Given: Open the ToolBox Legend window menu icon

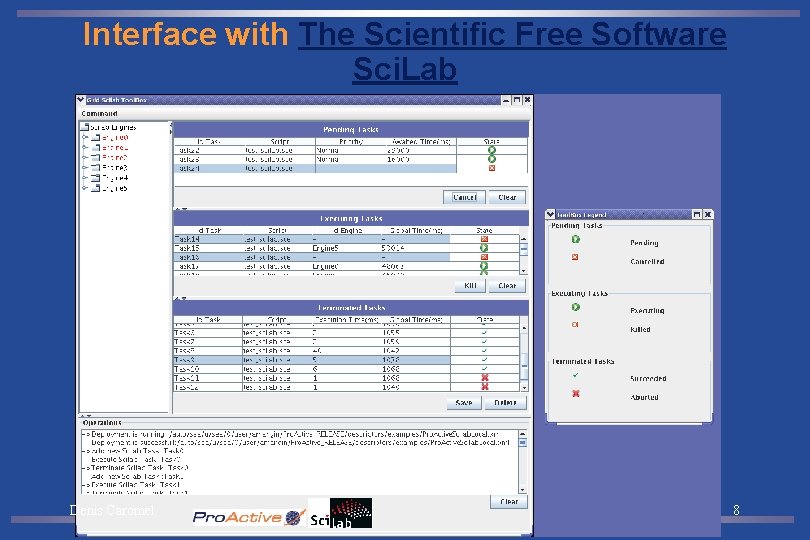Looking at the screenshot, I should [551, 214].
